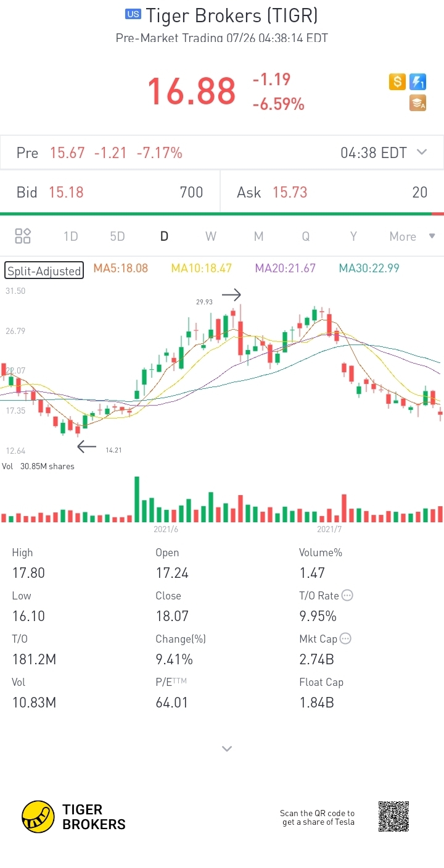Tap the brown stacked layers badge
This screenshot has height=868, width=444.
tap(418, 103)
